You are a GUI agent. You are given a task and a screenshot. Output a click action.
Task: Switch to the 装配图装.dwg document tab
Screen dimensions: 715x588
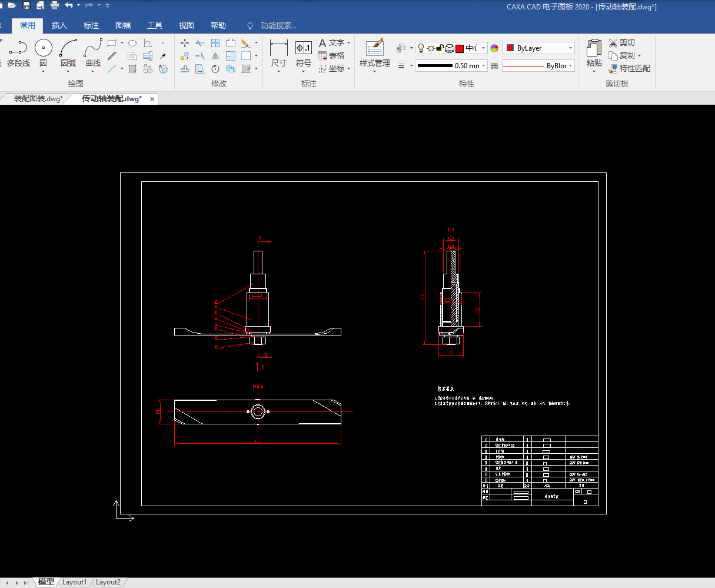(38, 99)
